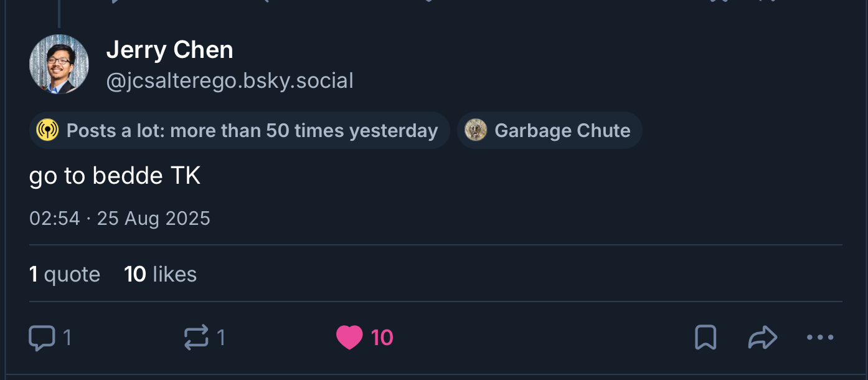868x380 pixels.
Task: Unlike the post with the pink heart
Action: 349,338
